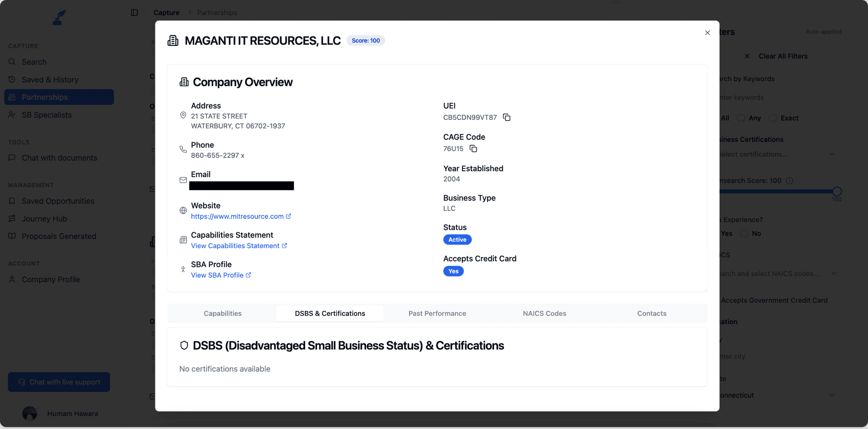Close the company details dialog
The height and width of the screenshot is (429, 868).
[x=707, y=33]
